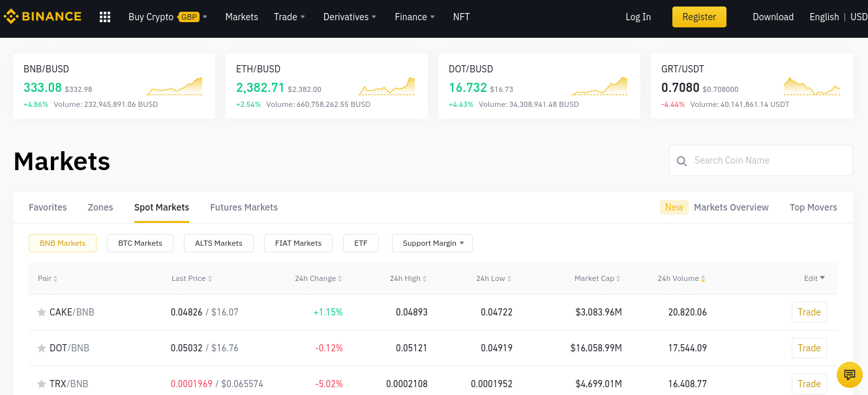Screen dimensions: 868x395
Task: Click Trade for TRX/BNB
Action: coord(809,384)
